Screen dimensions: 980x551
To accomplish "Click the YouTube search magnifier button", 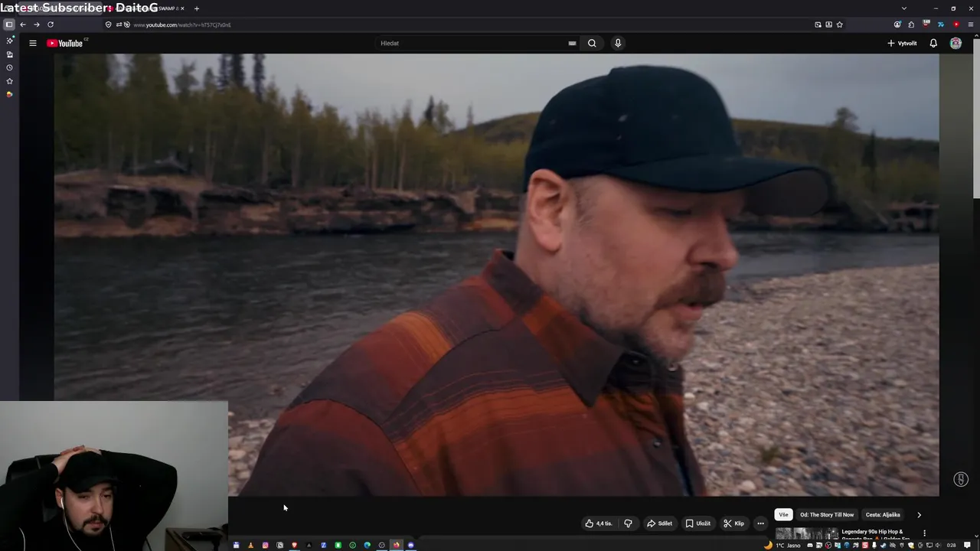I will (x=592, y=43).
